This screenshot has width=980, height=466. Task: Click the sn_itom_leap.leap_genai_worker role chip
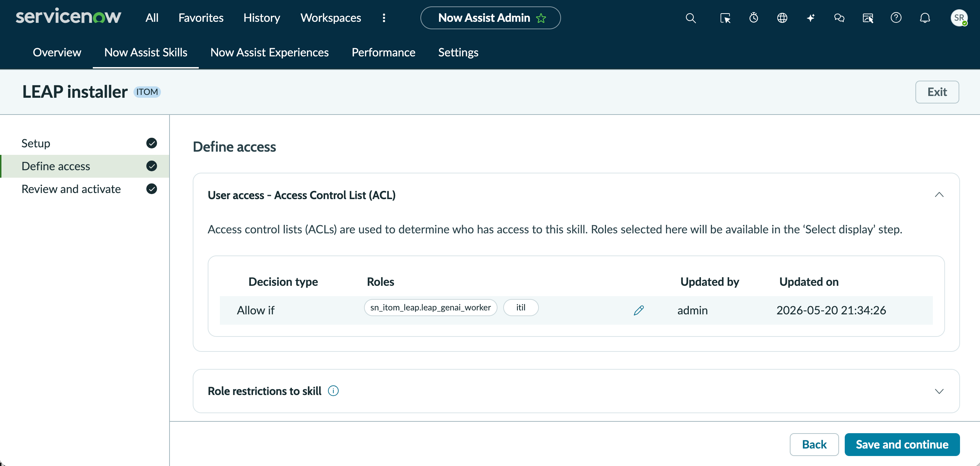[x=430, y=307]
